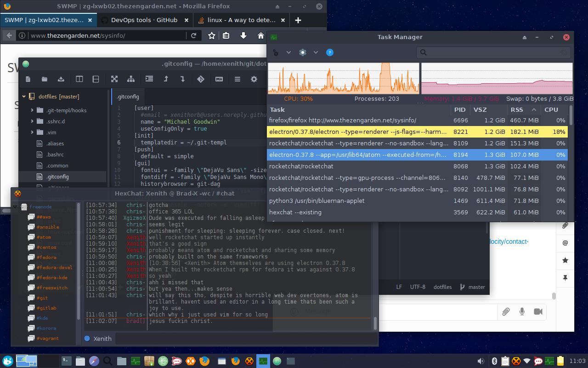Open Rocket.Chat mentions @ side icon
The image size is (588, 368).
click(x=565, y=243)
